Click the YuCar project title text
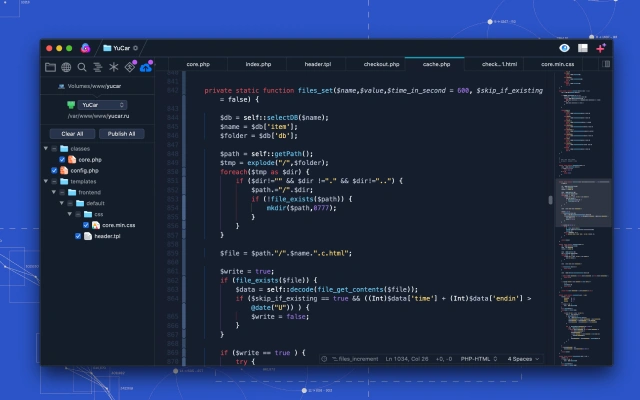The image size is (640, 400). point(122,48)
